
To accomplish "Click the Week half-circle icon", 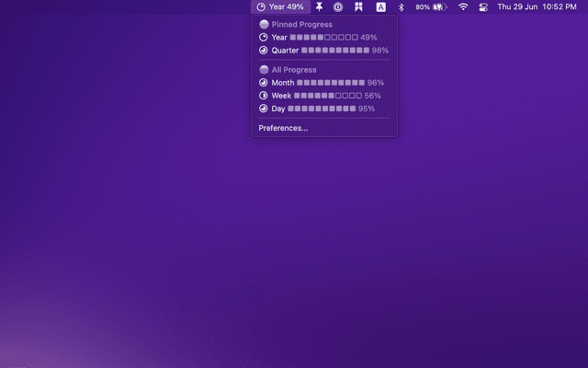I will click(264, 96).
